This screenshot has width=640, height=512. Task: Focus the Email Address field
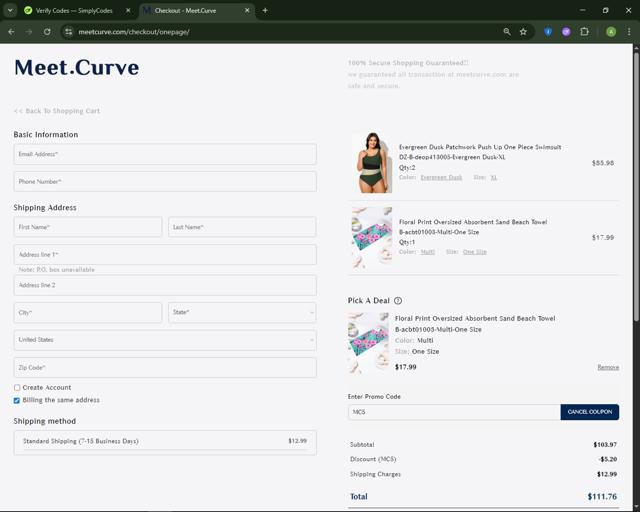pyautogui.click(x=165, y=154)
